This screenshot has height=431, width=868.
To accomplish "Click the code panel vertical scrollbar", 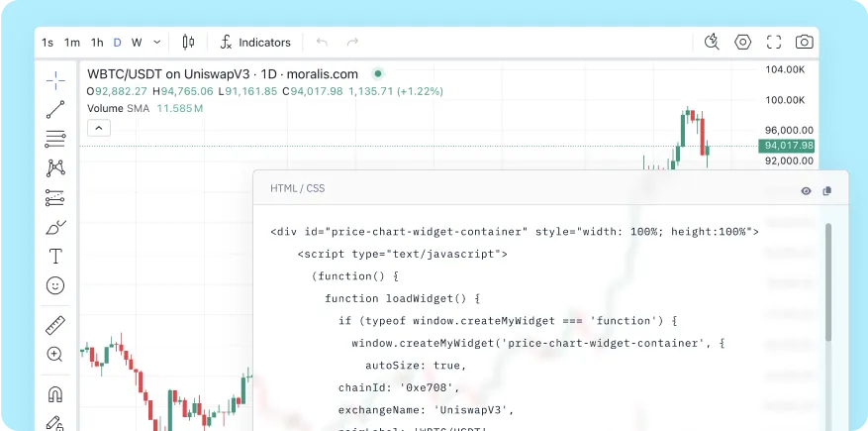I will (x=828, y=282).
